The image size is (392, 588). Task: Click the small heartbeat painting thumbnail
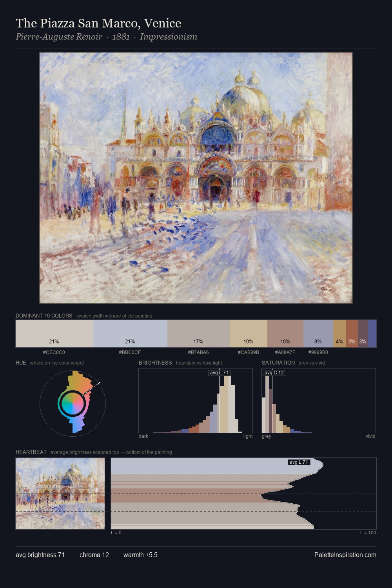(x=60, y=494)
